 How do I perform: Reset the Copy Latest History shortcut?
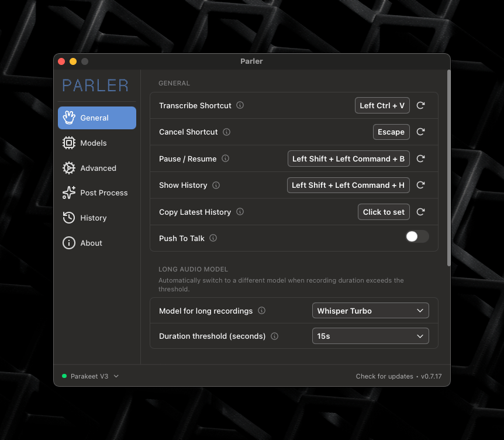pos(420,212)
